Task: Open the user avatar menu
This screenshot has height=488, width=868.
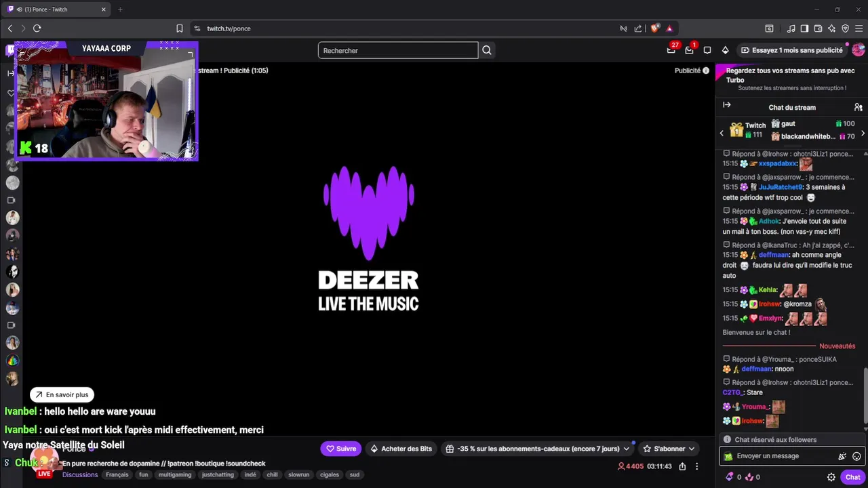Action: (858, 50)
